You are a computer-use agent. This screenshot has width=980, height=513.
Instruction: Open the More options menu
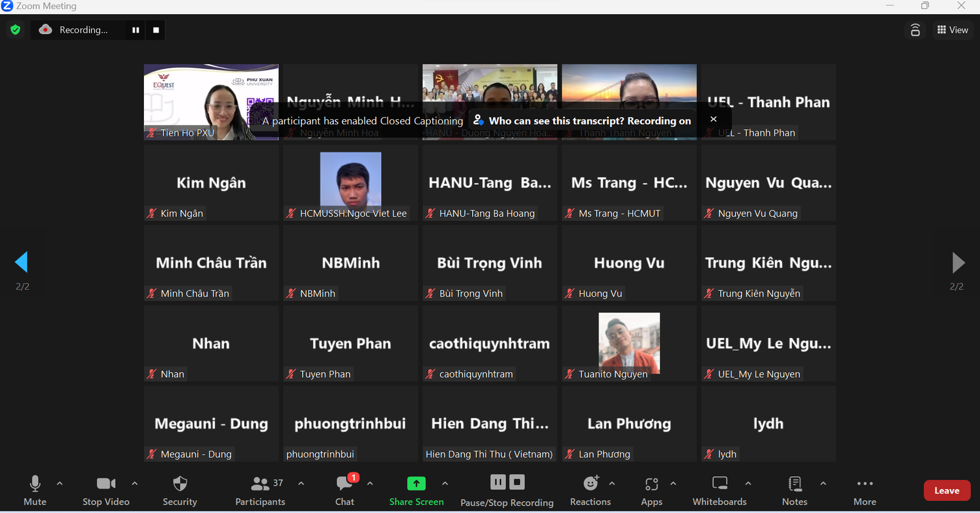pos(865,491)
